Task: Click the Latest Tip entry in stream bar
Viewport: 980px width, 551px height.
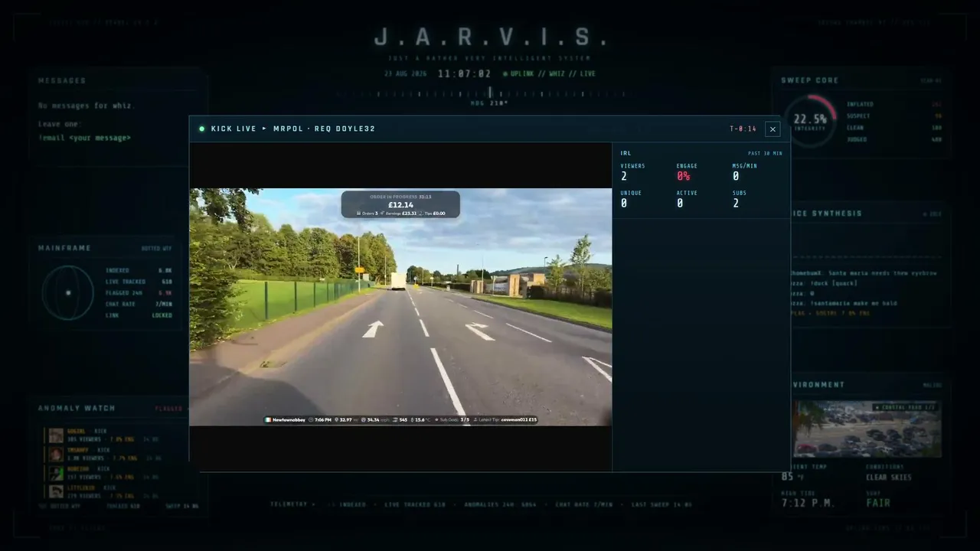Action: (x=505, y=420)
